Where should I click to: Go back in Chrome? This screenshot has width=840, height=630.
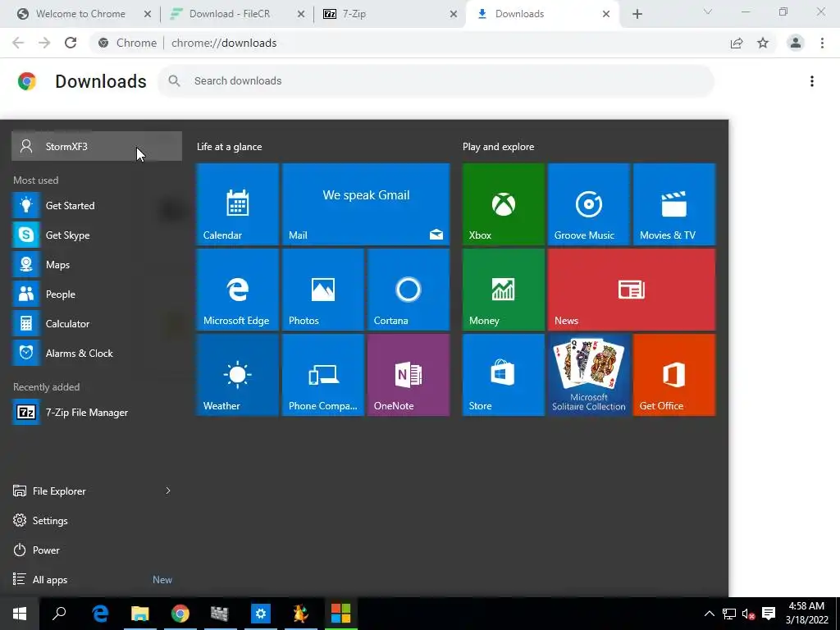click(x=18, y=43)
